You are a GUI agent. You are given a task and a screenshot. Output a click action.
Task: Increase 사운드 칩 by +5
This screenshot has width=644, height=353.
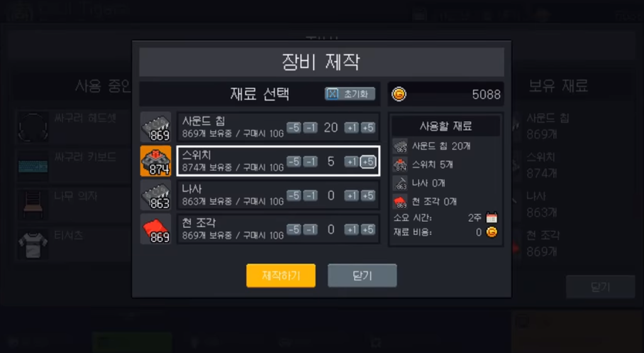click(x=368, y=128)
